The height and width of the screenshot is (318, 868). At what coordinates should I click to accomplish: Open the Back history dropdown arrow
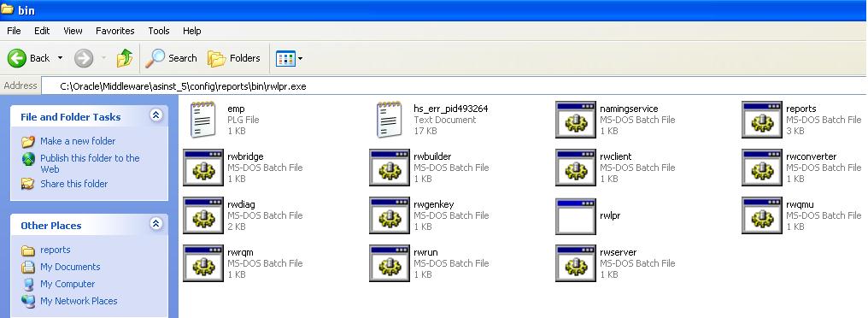point(61,58)
